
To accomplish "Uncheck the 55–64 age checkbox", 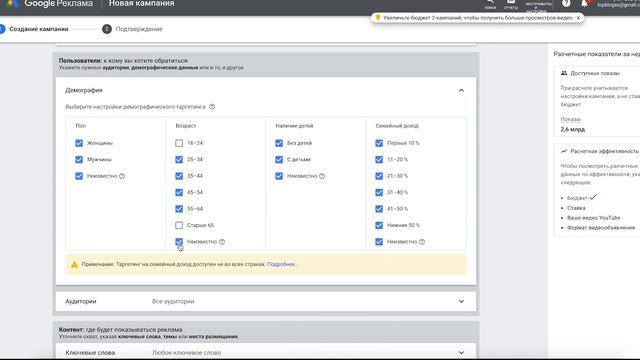I will 179,209.
